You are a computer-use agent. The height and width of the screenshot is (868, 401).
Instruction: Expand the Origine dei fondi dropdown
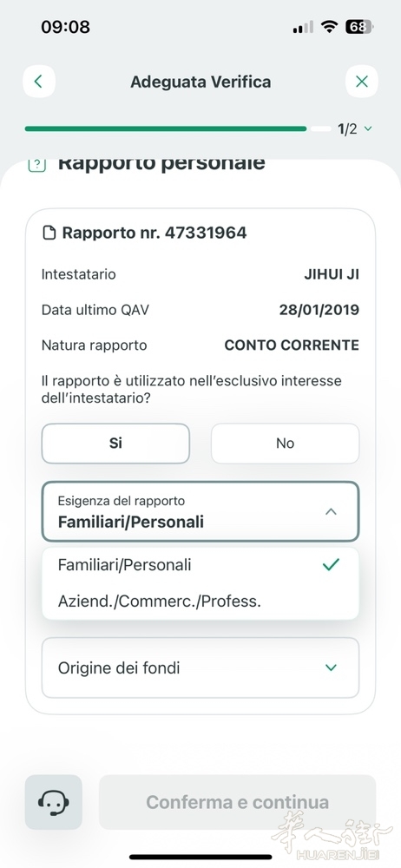coord(200,667)
